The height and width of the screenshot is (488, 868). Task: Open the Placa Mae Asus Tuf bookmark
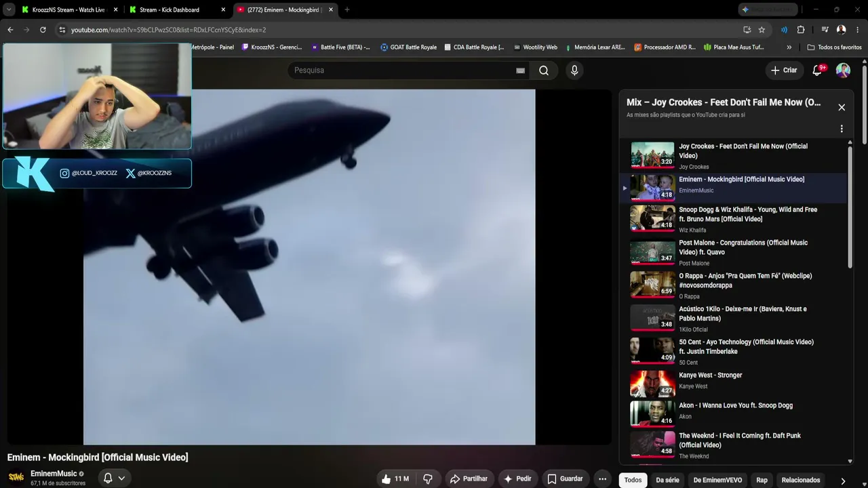734,47
